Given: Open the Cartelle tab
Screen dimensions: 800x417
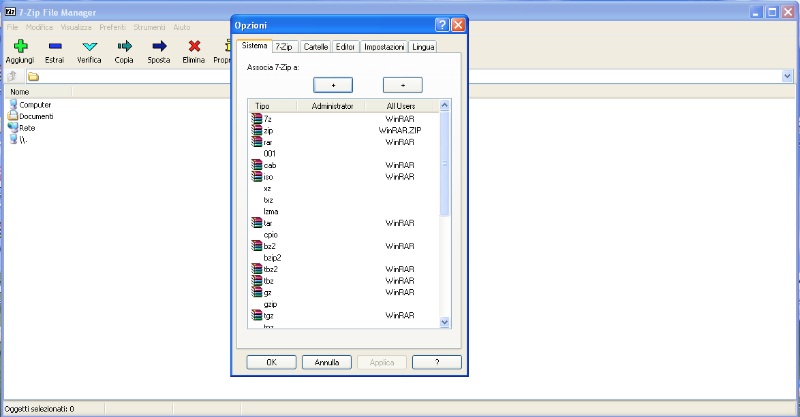Looking at the screenshot, I should (x=315, y=47).
